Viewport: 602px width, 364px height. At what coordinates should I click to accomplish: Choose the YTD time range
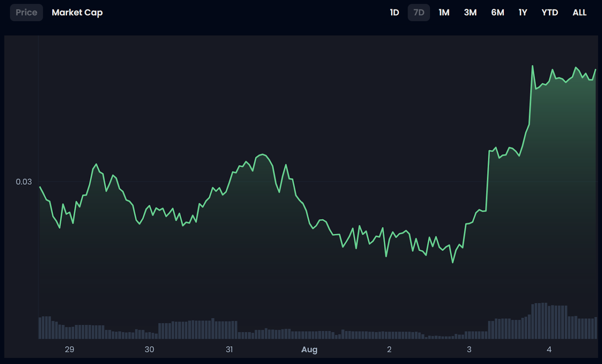tap(550, 12)
